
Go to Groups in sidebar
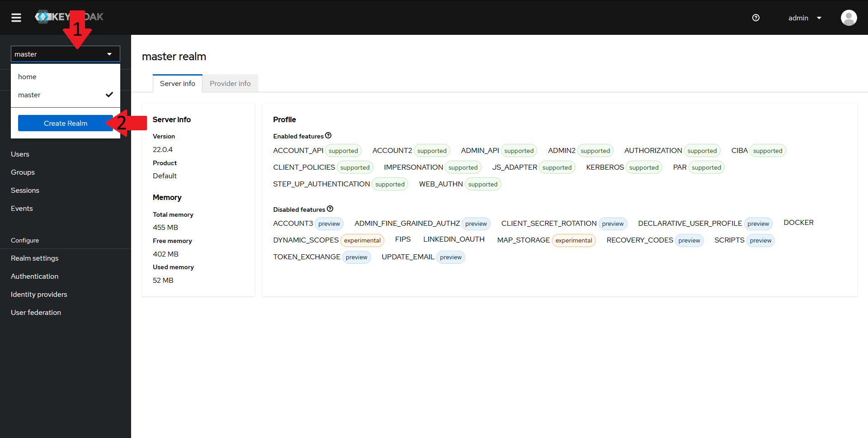click(23, 172)
